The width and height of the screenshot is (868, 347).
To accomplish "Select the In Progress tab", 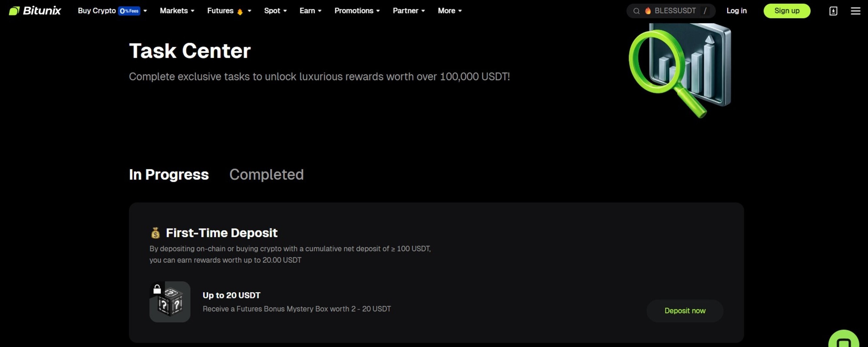I will [169, 174].
